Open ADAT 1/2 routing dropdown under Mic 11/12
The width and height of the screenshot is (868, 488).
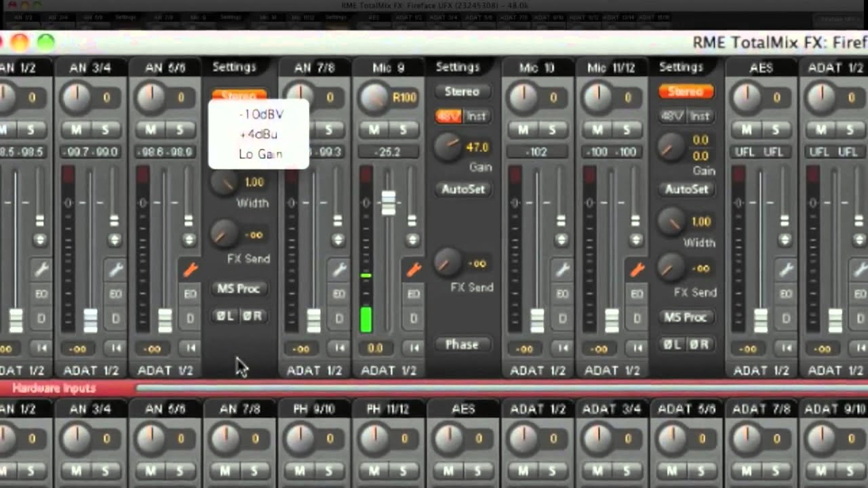tap(612, 371)
